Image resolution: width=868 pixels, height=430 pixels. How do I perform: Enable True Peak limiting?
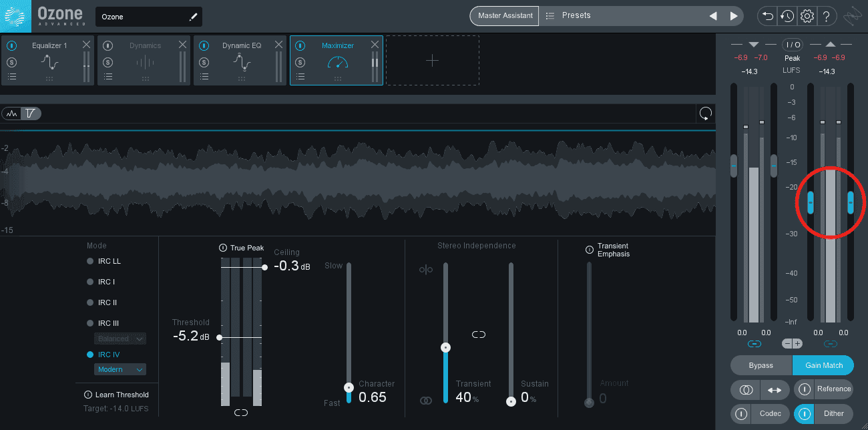click(x=223, y=248)
